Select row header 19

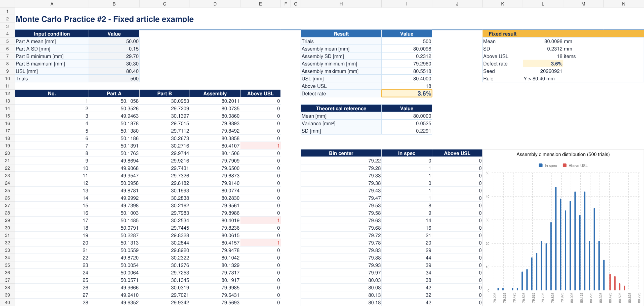pos(7,146)
